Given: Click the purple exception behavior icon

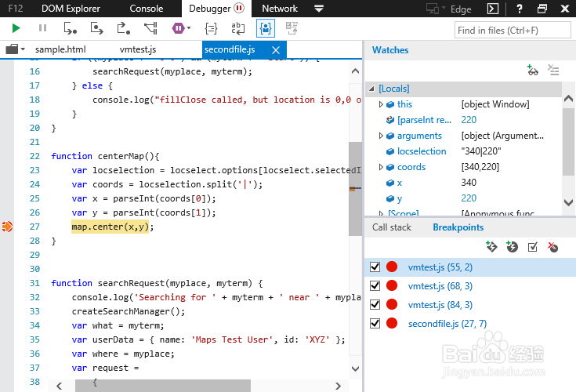Looking at the screenshot, I should point(178,28).
